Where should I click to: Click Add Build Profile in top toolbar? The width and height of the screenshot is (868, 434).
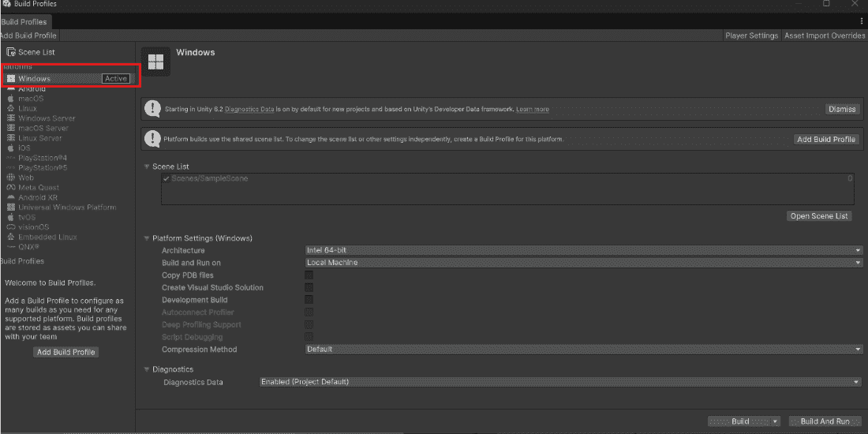28,36
